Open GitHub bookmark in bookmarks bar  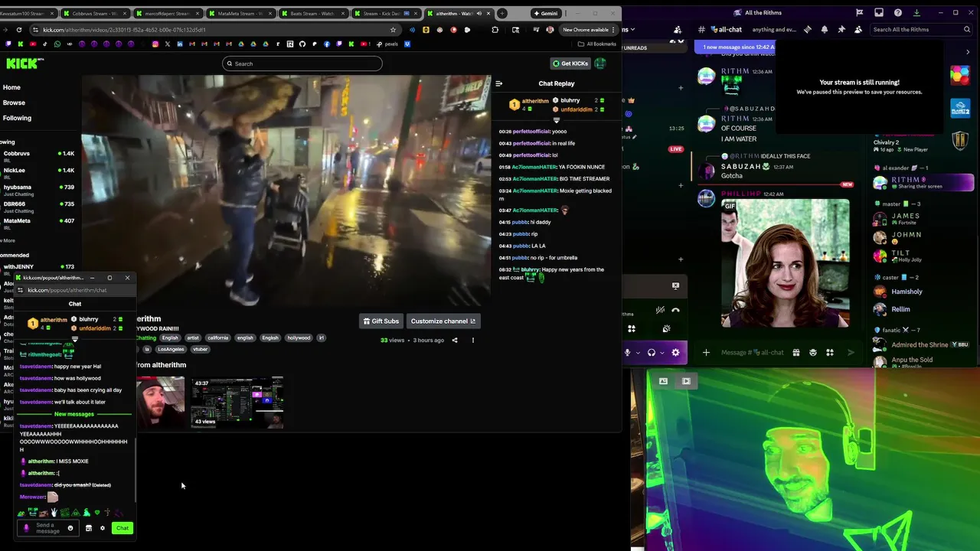pos(302,44)
